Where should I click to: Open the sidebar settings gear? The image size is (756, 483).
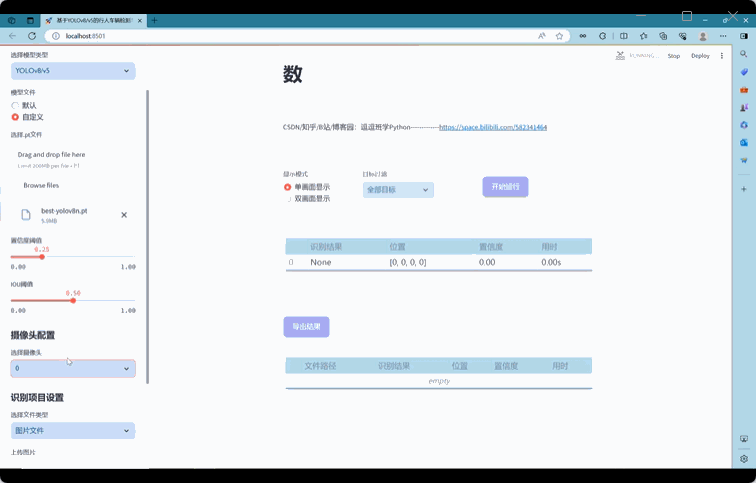click(x=743, y=458)
